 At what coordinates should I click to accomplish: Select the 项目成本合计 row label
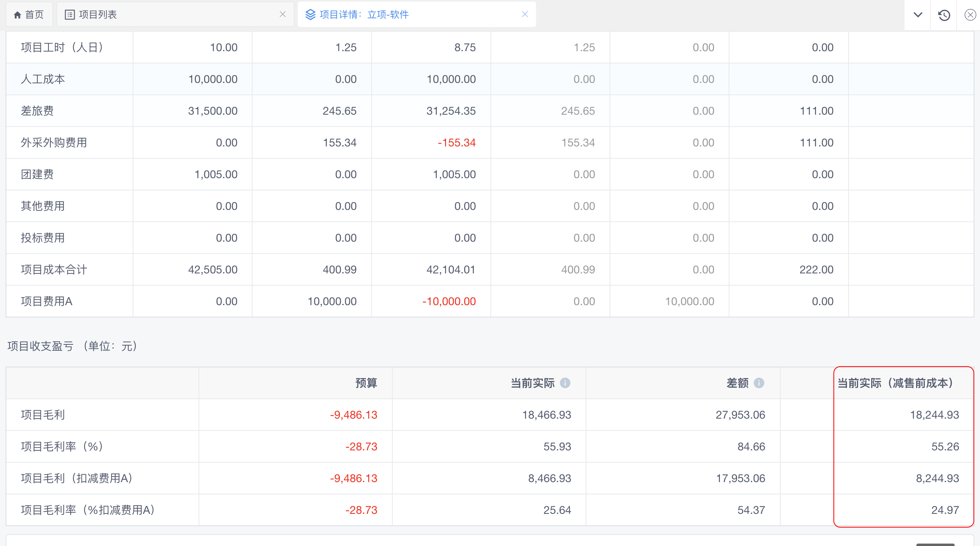pos(54,269)
